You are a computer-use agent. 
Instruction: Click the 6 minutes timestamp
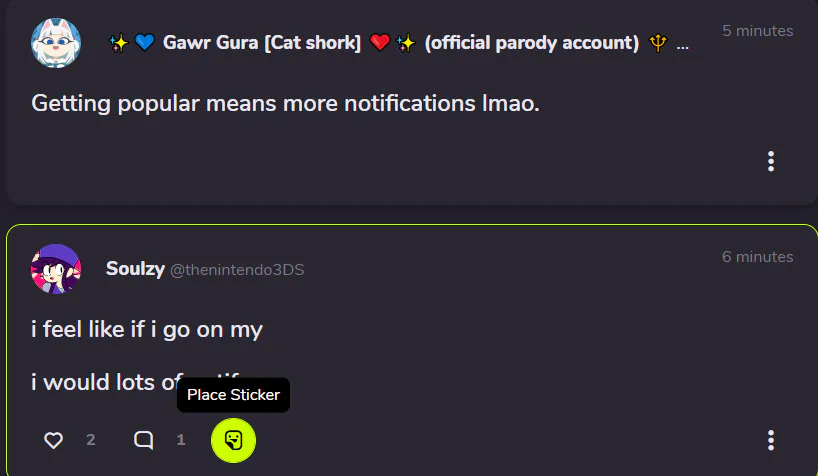(757, 257)
